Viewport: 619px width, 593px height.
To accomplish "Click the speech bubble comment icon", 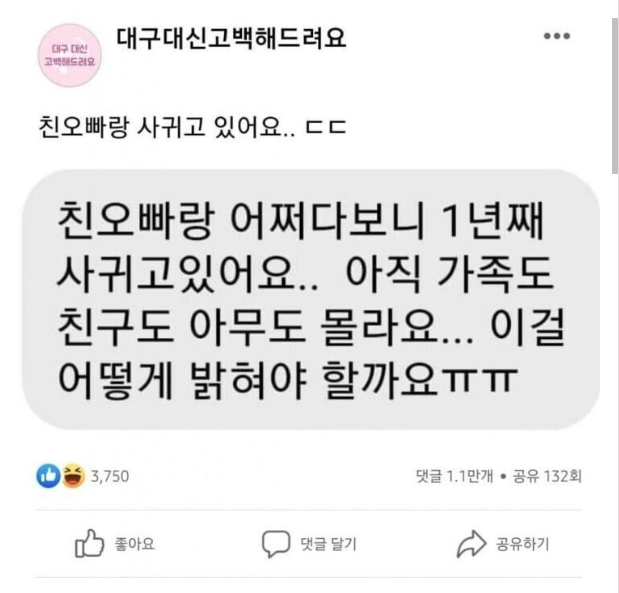I will coord(276,544).
